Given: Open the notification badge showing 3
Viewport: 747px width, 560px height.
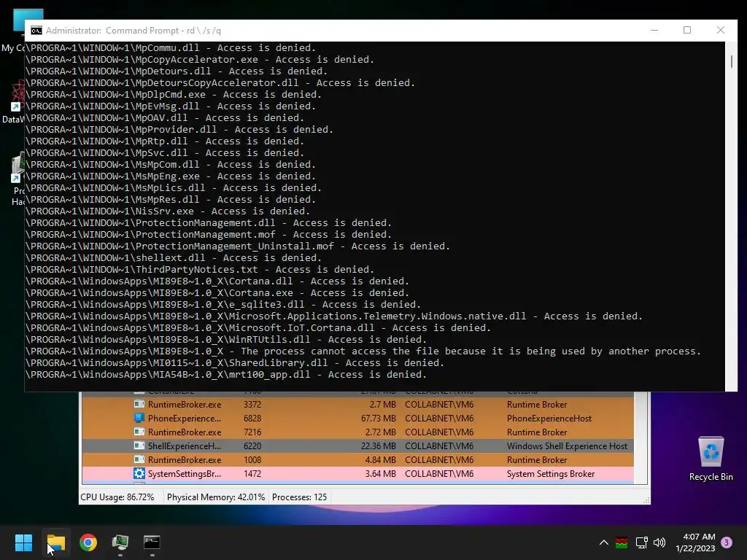Looking at the screenshot, I should click(x=727, y=542).
